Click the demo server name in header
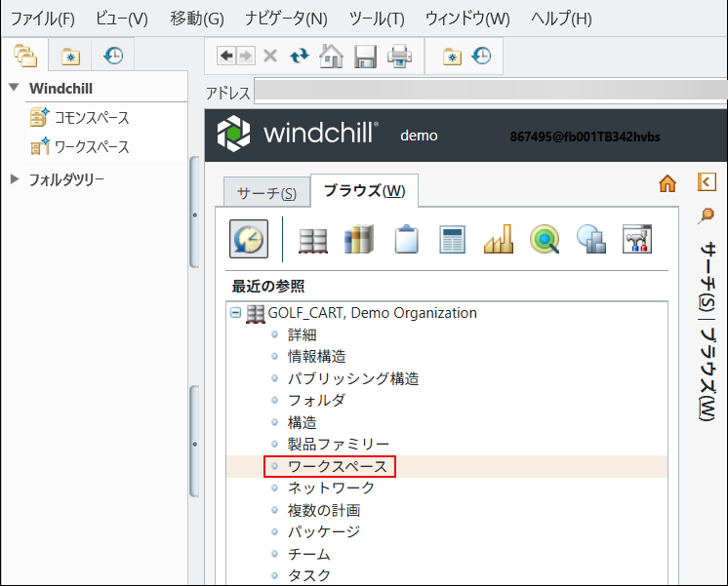This screenshot has height=586, width=728. (419, 136)
